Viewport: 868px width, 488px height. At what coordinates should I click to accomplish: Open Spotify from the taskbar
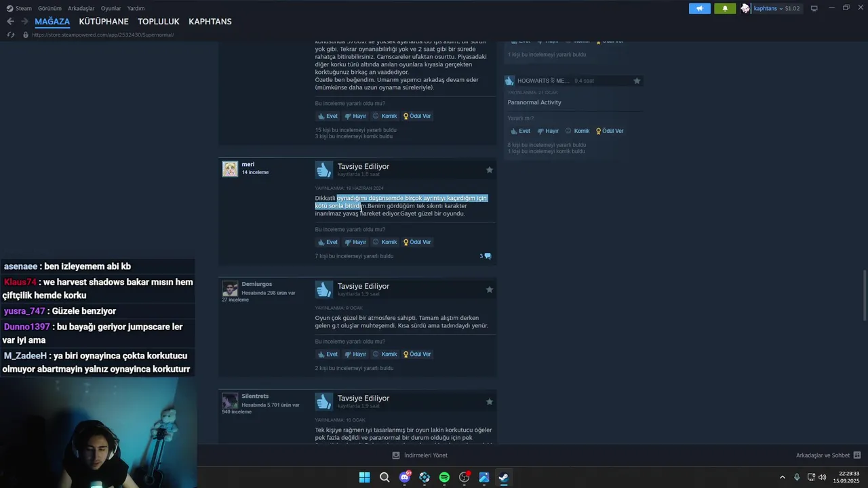[x=444, y=477]
